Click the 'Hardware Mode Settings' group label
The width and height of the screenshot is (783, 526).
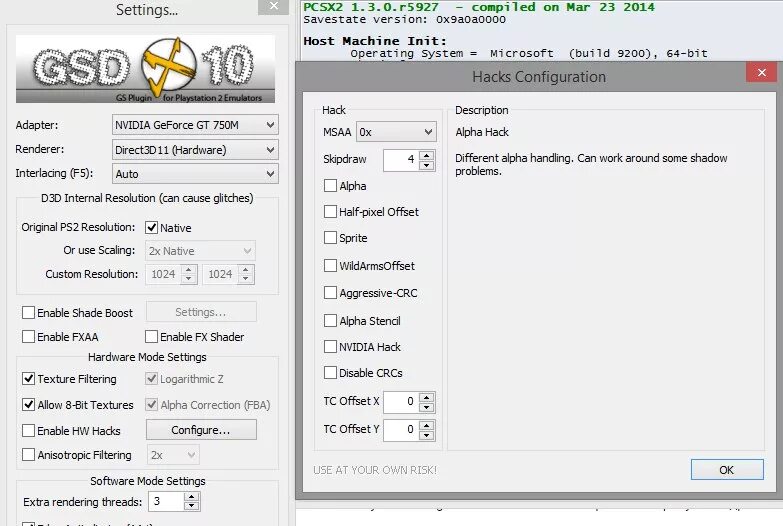click(x=147, y=357)
